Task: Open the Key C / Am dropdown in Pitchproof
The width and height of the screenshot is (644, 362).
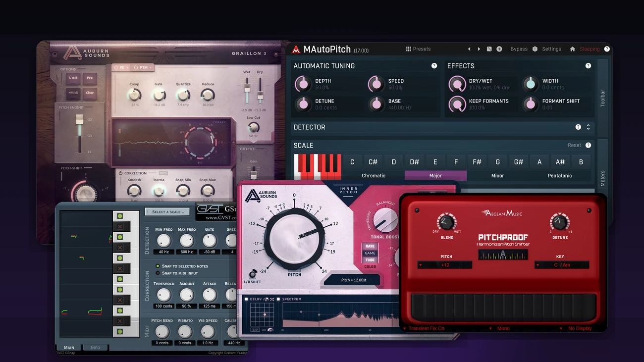Action: pos(562,265)
